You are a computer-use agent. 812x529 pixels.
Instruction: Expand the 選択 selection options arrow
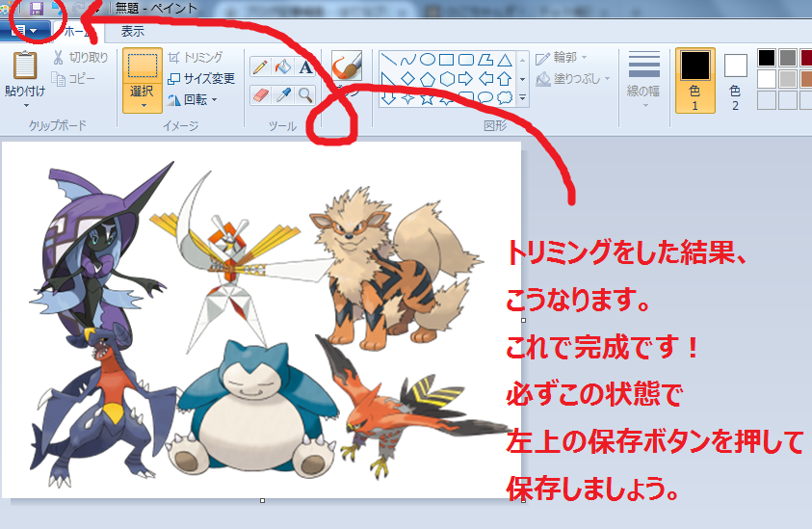click(x=144, y=105)
